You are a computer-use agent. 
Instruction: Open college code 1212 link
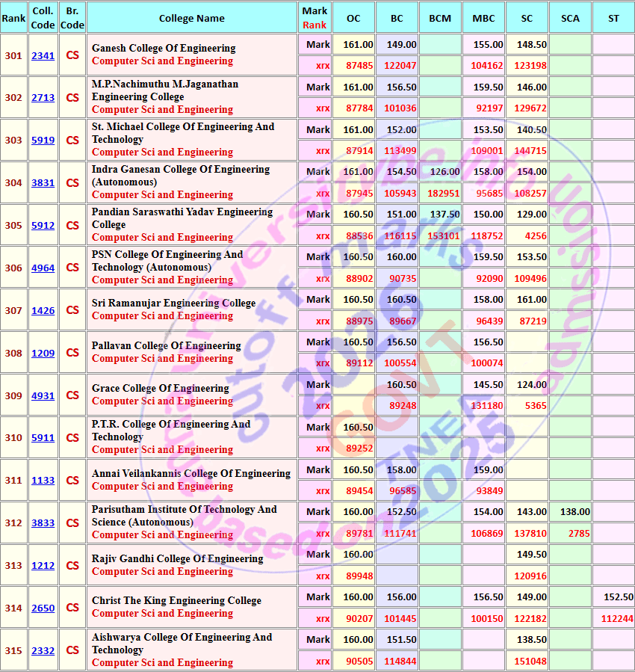click(43, 566)
